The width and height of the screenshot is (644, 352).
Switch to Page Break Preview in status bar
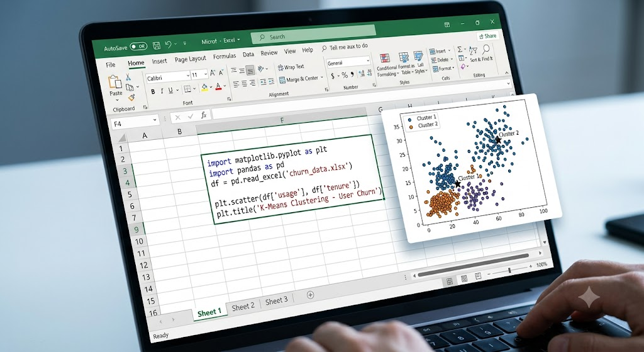click(x=478, y=276)
